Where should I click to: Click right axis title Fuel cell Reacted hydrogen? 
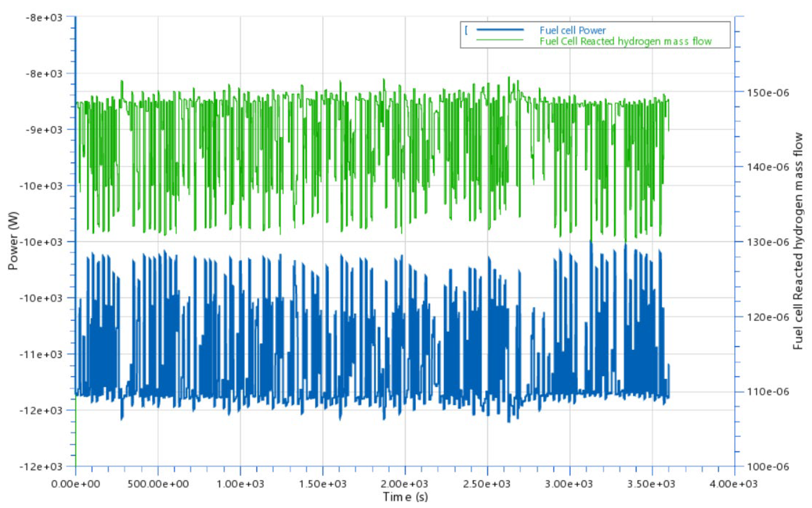(798, 241)
